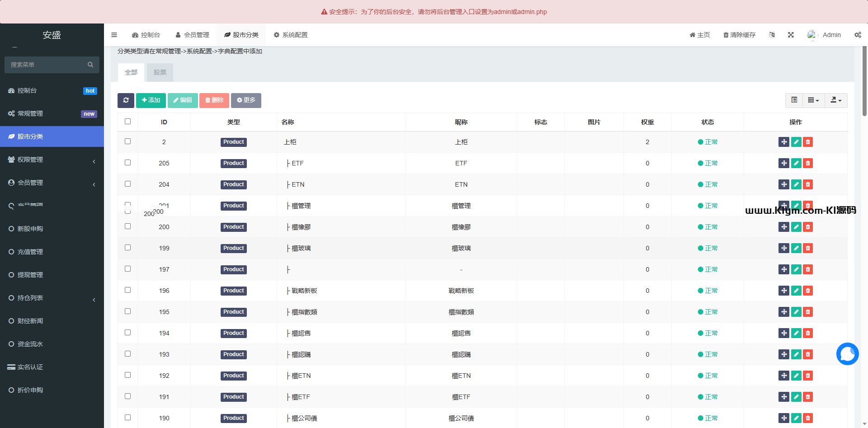The image size is (868, 428).
Task: Click green edit pencil for row 199
Action: 796,248
